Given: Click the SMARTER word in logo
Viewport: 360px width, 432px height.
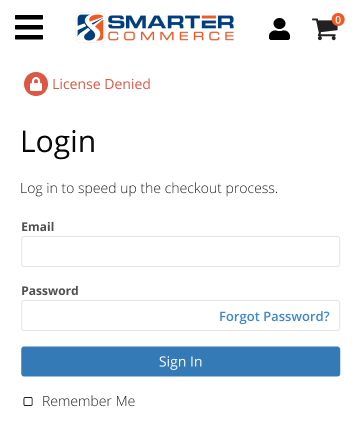Looking at the screenshot, I should coord(171,22).
